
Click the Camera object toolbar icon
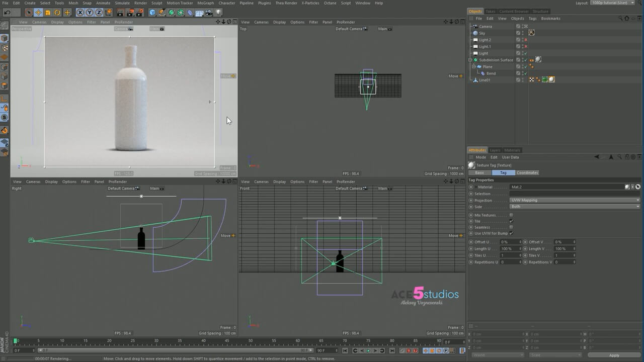[x=209, y=13]
